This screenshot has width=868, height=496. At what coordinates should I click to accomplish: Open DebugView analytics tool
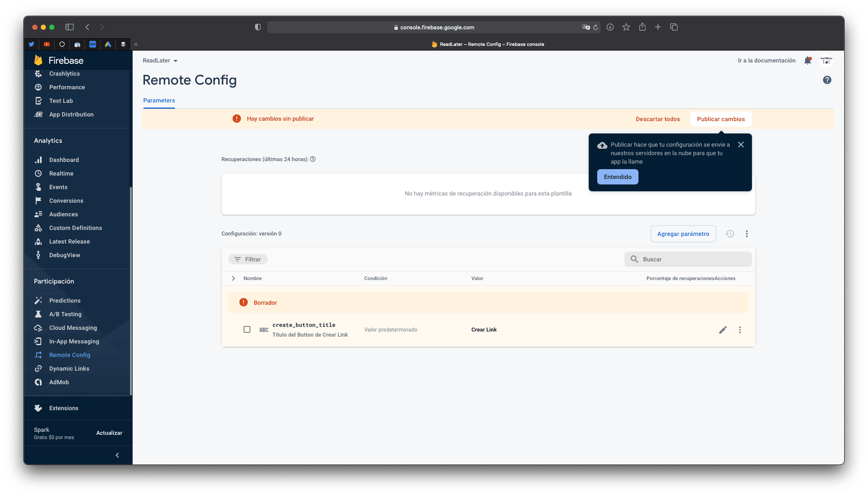[64, 255]
